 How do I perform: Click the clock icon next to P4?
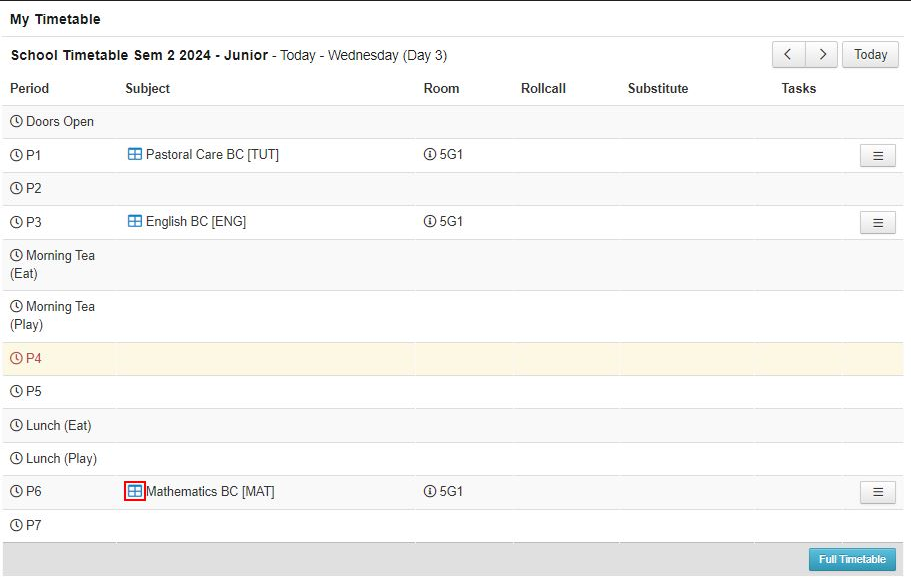16,358
